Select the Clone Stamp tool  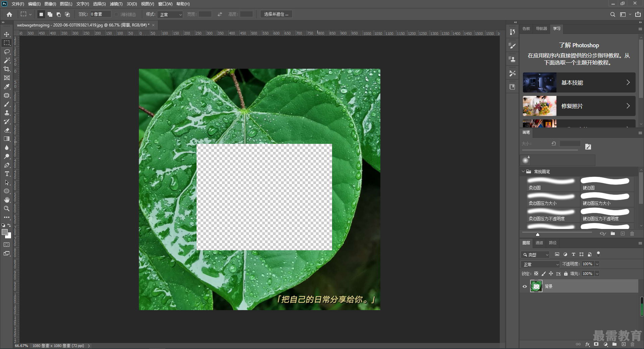tap(7, 113)
